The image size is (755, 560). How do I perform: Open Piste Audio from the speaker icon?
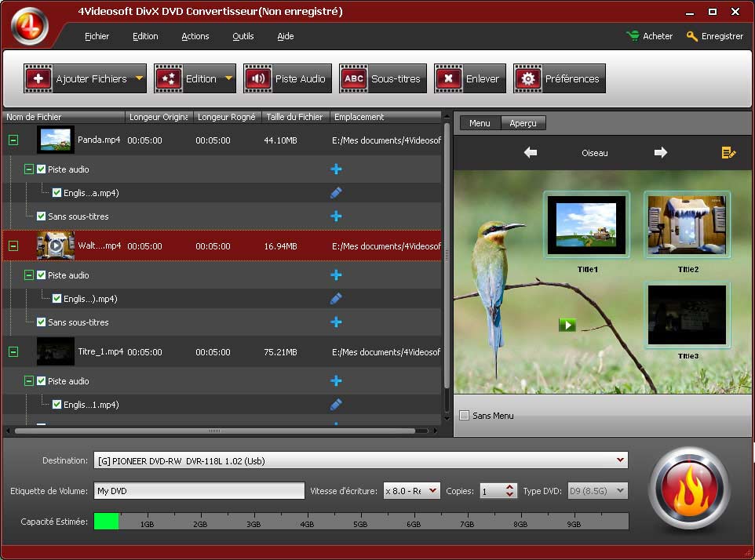tap(258, 78)
